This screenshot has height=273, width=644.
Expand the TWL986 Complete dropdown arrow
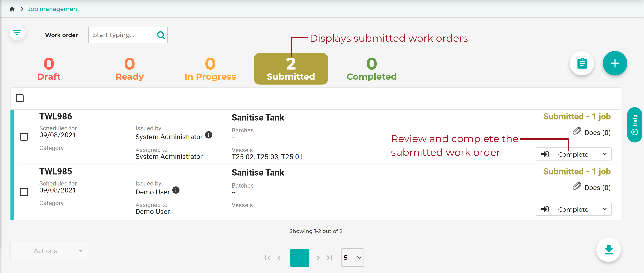pyautogui.click(x=605, y=154)
